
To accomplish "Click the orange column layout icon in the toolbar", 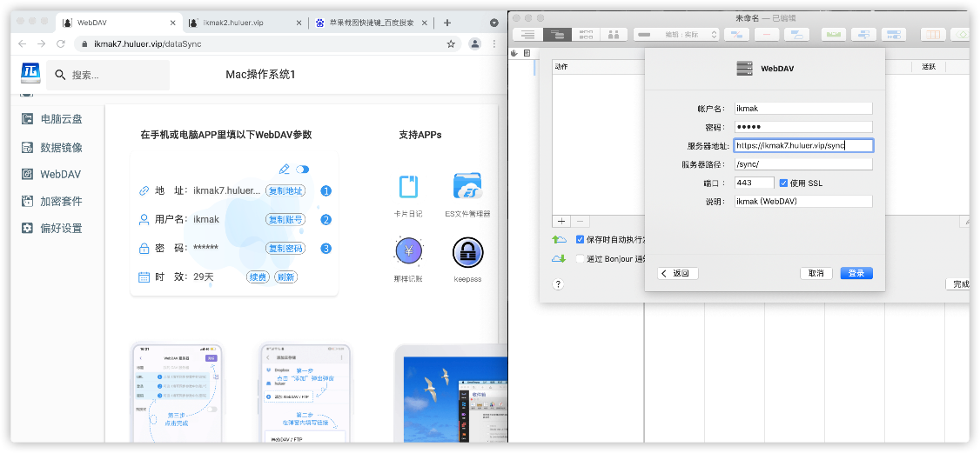I will coord(933,35).
